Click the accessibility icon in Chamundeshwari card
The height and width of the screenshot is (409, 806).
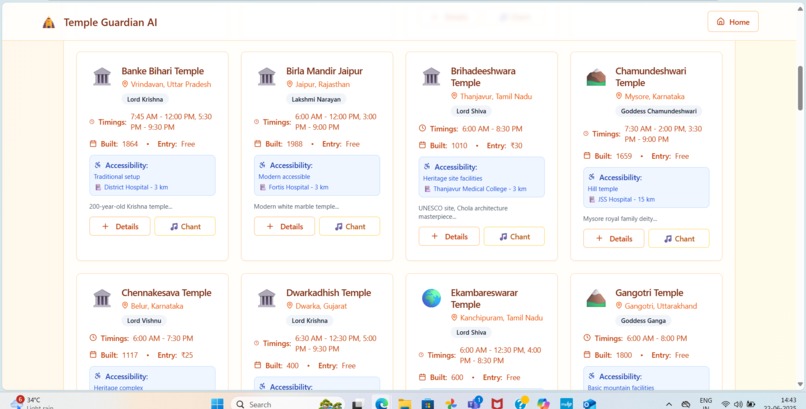pos(592,177)
